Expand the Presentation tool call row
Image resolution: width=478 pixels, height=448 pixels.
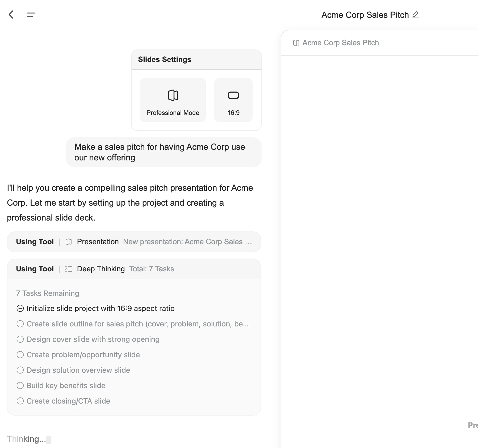(134, 242)
